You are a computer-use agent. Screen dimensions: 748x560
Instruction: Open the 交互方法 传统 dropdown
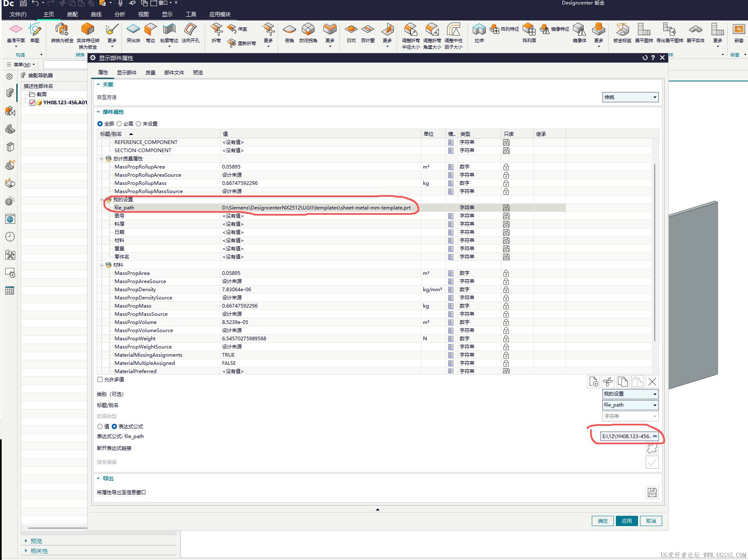click(x=630, y=97)
